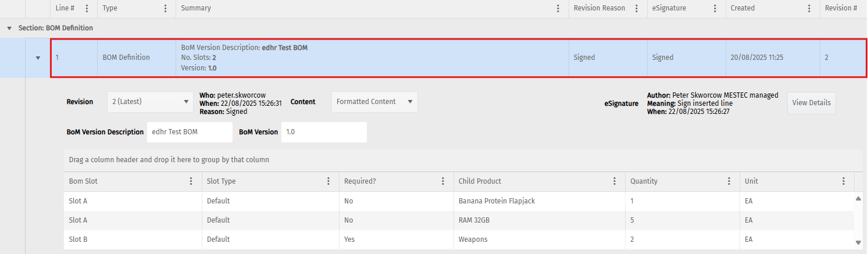Select the Weapons child product row
Image resolution: width=868 pixels, height=254 pixels.
(459, 239)
